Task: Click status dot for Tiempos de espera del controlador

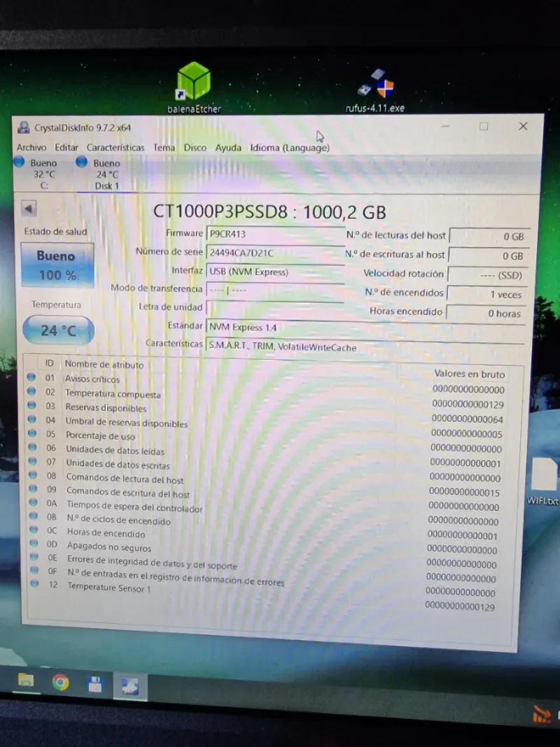Action: [34, 502]
